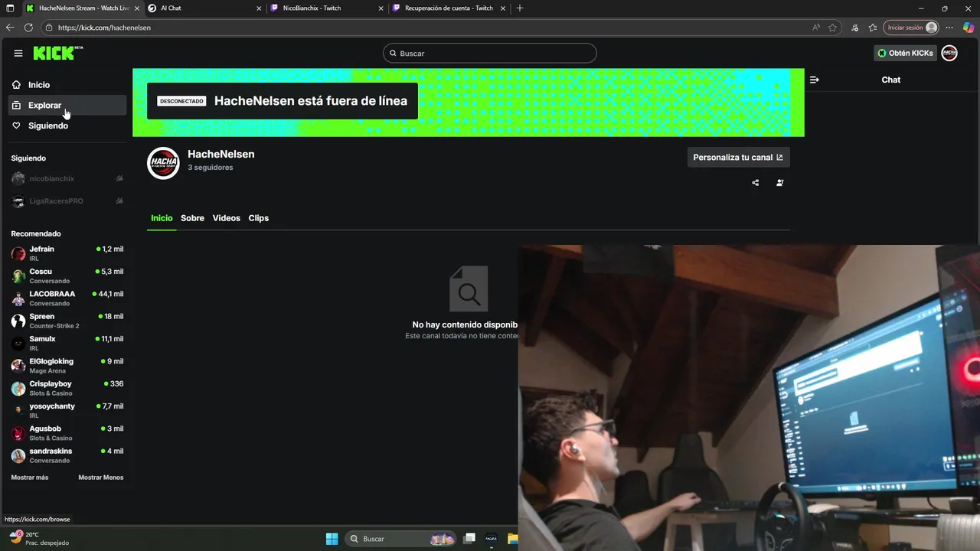
Task: Go to Inicio in the sidebar
Action: click(x=67, y=85)
